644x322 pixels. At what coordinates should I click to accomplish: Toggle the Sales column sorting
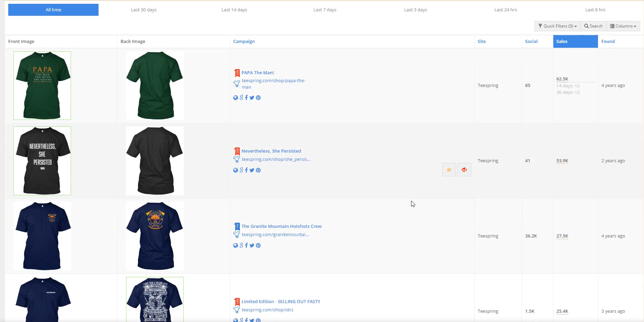tap(562, 41)
